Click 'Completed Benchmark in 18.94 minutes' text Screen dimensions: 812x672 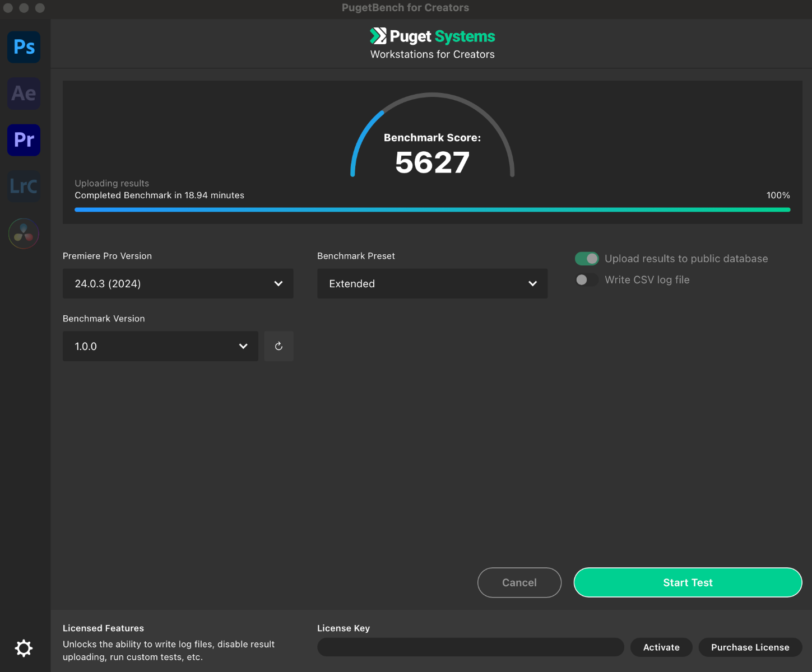160,195
